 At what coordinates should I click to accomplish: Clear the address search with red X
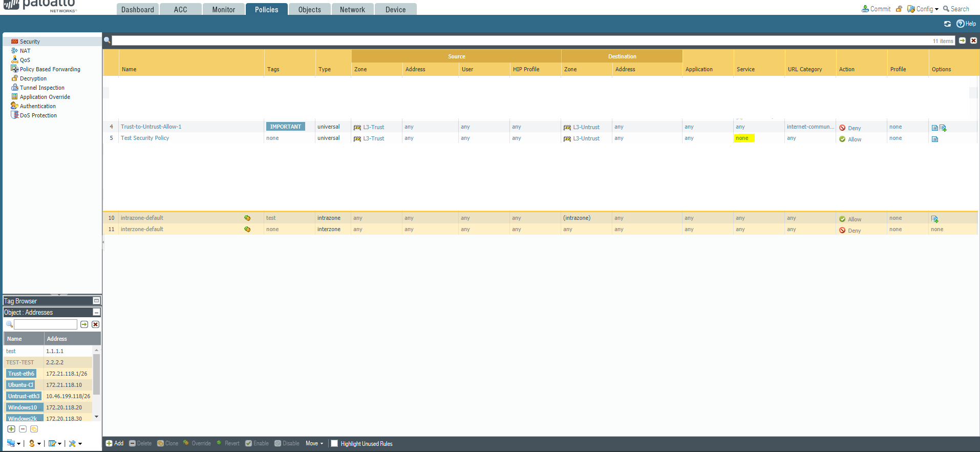coord(95,324)
